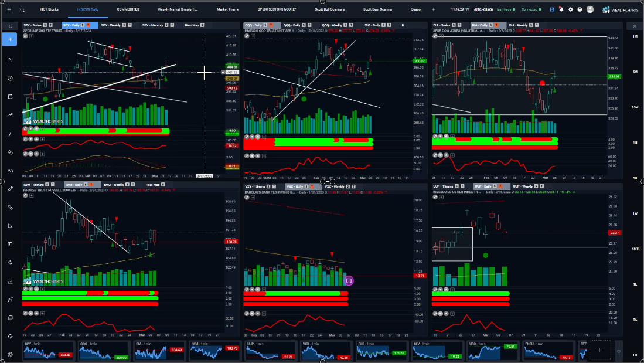Expand the plus box atop the SPY chart
Image resolution: width=644 pixels, height=363 pixels.
point(31,36)
